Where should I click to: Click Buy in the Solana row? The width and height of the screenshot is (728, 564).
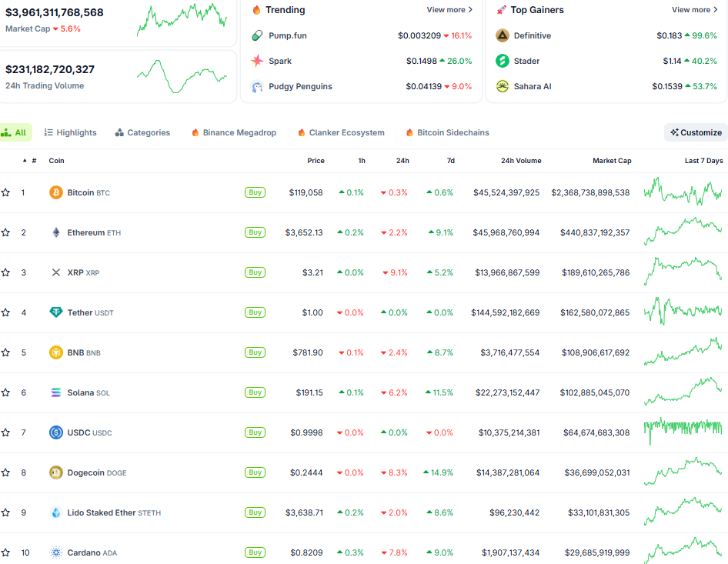point(255,392)
